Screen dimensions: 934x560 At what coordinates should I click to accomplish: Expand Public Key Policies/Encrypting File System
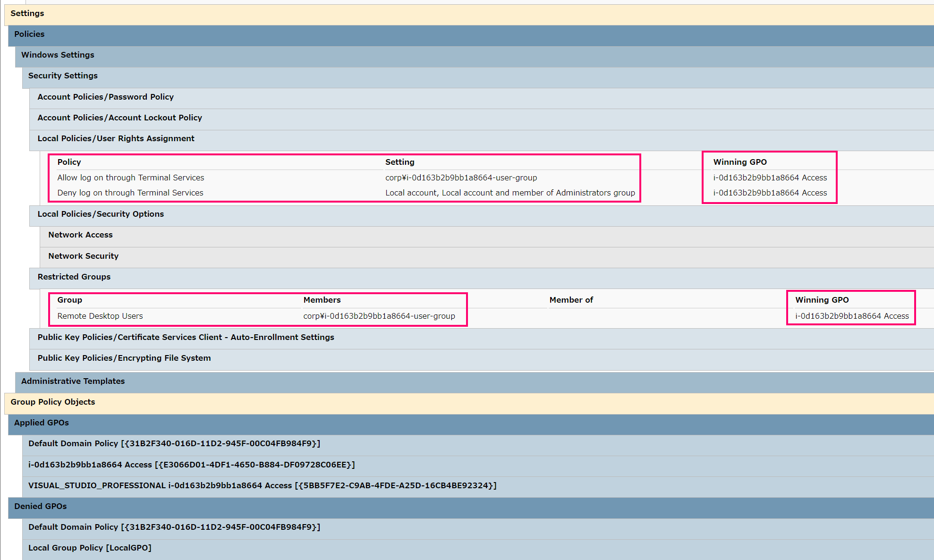pyautogui.click(x=124, y=358)
